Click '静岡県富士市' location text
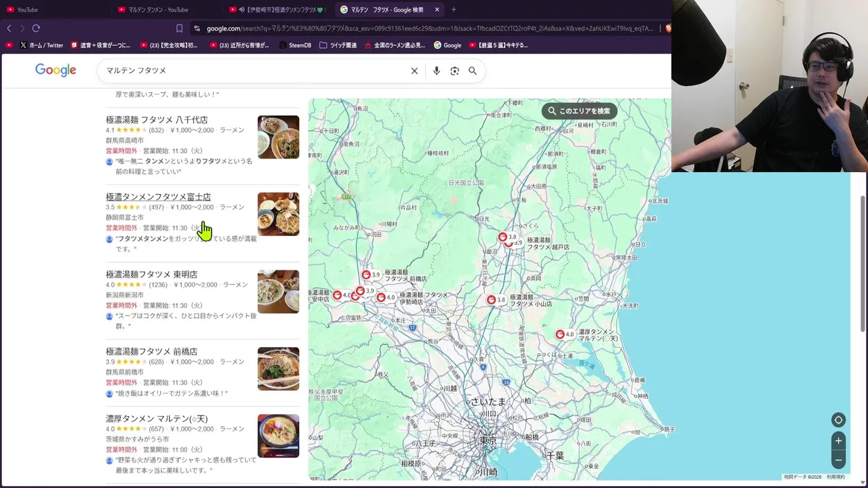Viewport: 868px width, 488px height. pos(125,218)
